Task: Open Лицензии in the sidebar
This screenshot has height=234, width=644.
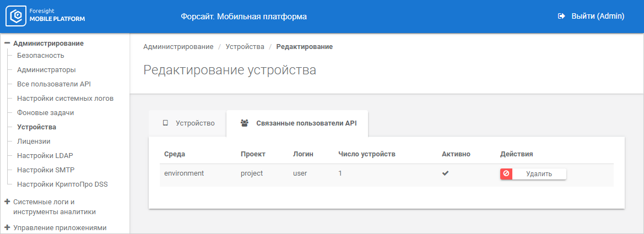Action: click(34, 142)
